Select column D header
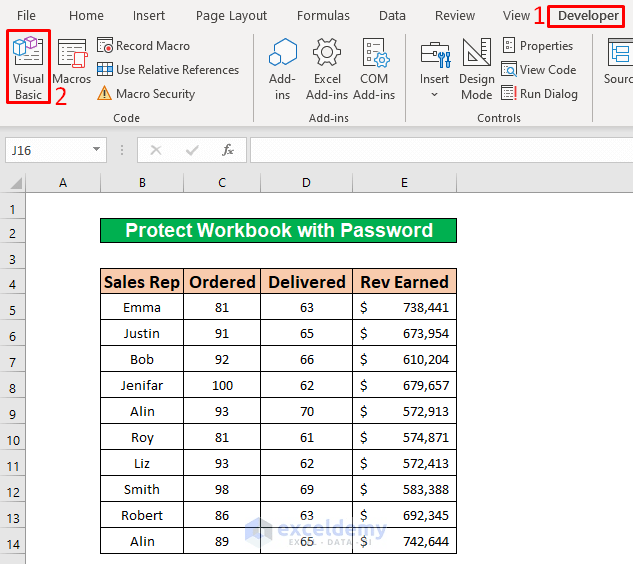The image size is (633, 564). pyautogui.click(x=306, y=183)
